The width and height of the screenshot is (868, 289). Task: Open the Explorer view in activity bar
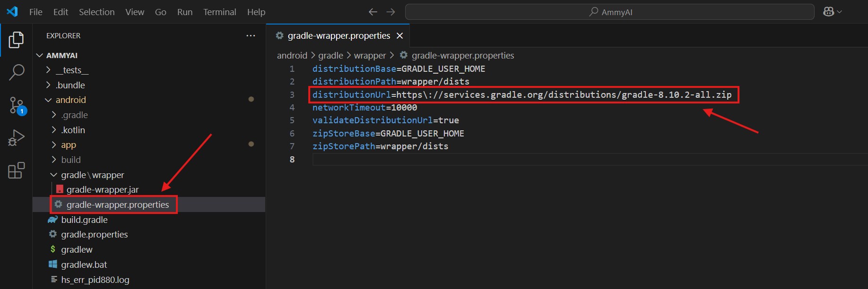click(x=16, y=40)
